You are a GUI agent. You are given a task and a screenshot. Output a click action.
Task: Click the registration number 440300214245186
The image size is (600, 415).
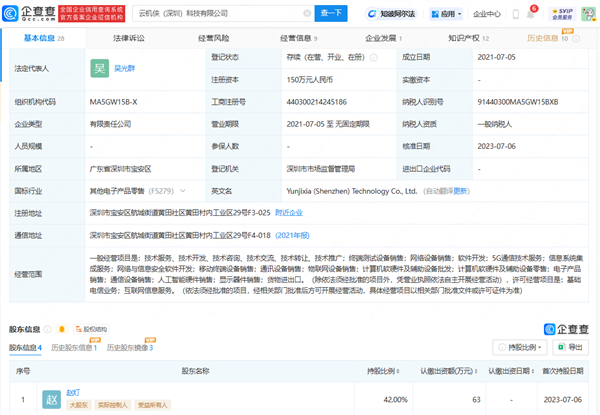[317, 102]
